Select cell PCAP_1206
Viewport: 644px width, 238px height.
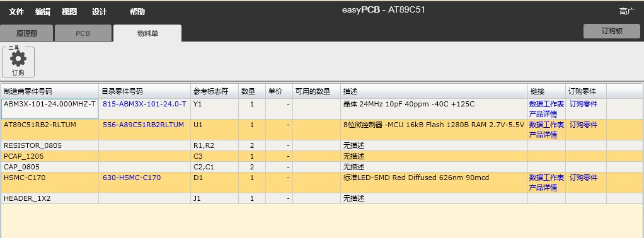tap(50, 156)
